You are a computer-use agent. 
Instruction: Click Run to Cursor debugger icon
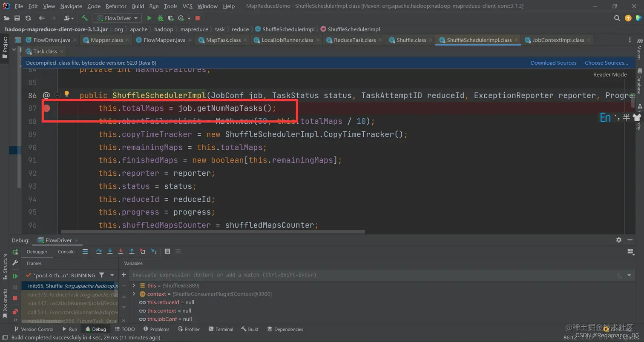point(154,251)
